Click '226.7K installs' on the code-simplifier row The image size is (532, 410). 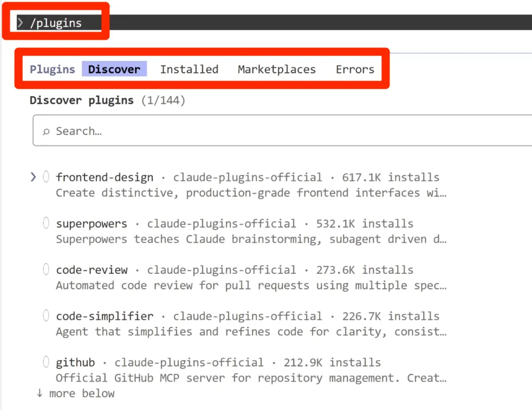coord(391,316)
